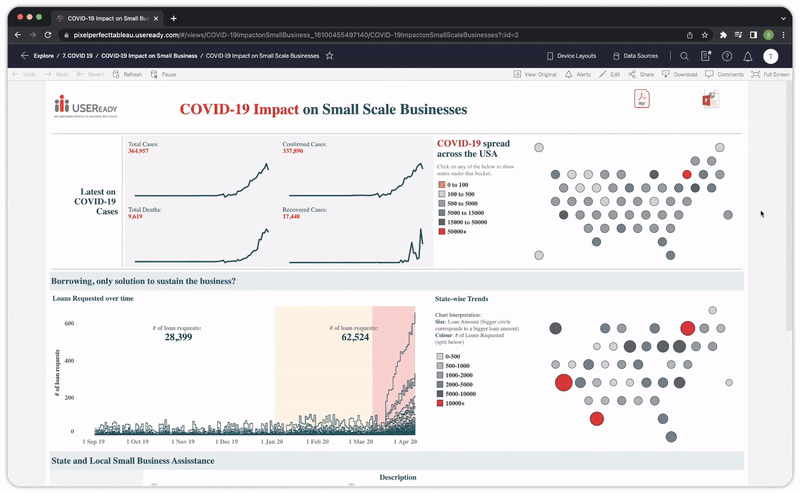Click the Download toolbar icon
The width and height of the screenshot is (800, 493).
point(680,74)
